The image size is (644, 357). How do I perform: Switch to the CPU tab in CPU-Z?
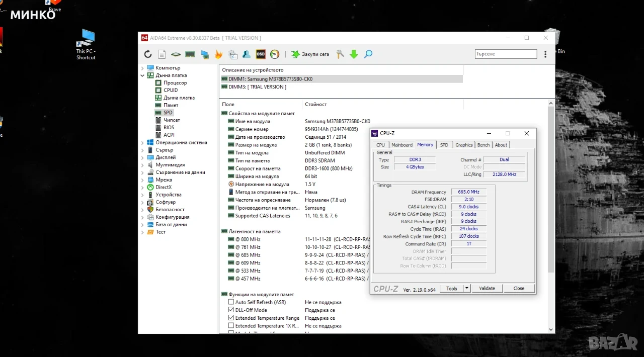(381, 145)
